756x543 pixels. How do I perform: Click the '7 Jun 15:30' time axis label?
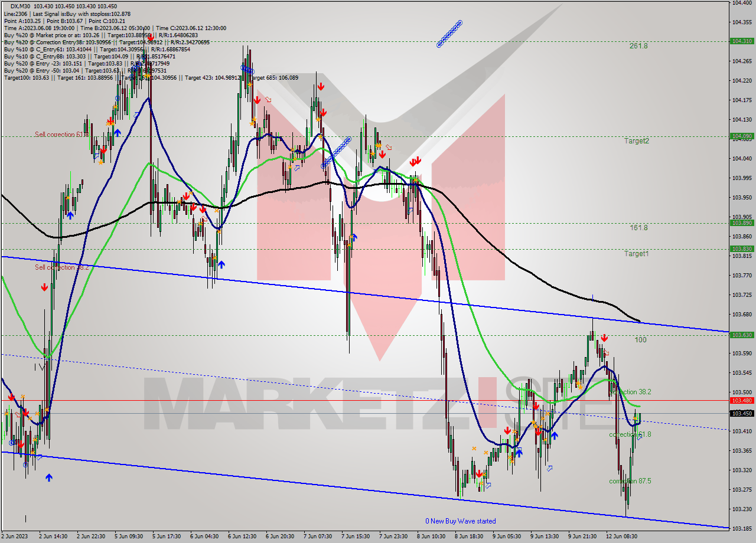(x=356, y=537)
